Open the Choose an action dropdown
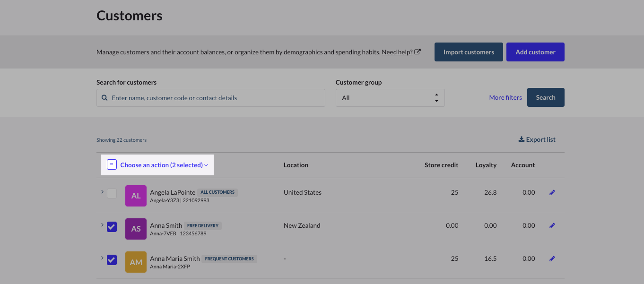 (x=164, y=165)
